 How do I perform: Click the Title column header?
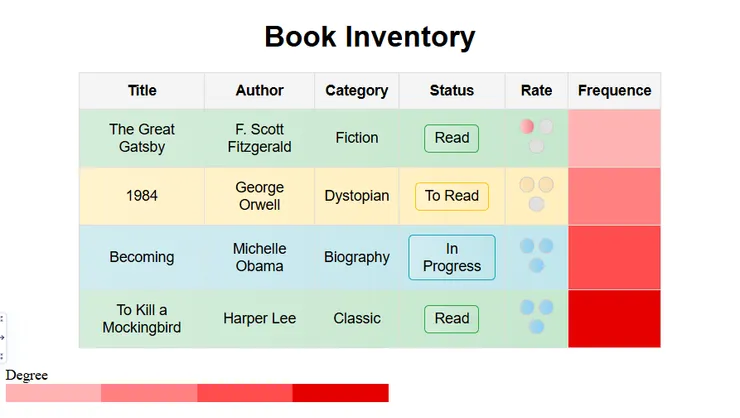coord(142,90)
